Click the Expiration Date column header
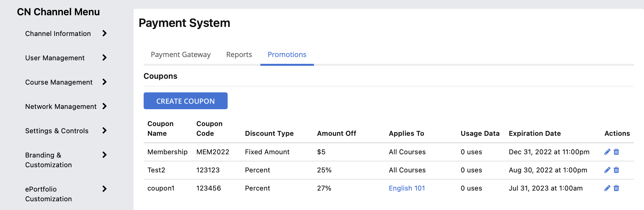This screenshot has height=210, width=644. click(535, 134)
